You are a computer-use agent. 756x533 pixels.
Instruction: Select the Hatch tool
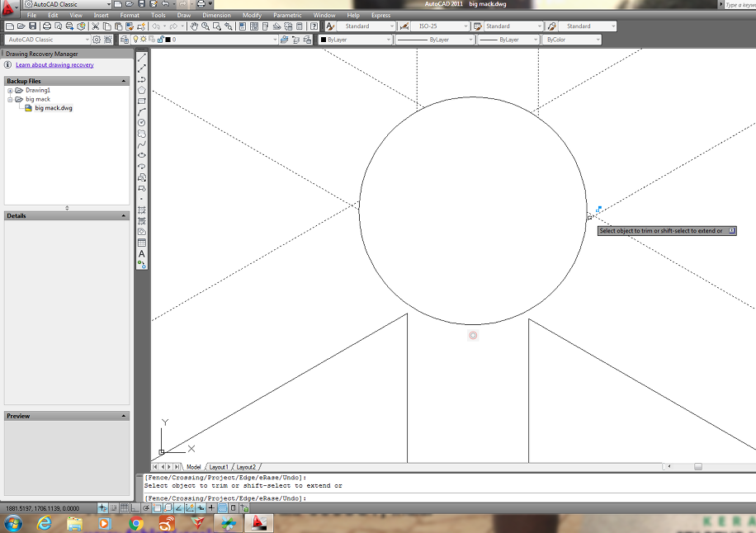point(142,210)
